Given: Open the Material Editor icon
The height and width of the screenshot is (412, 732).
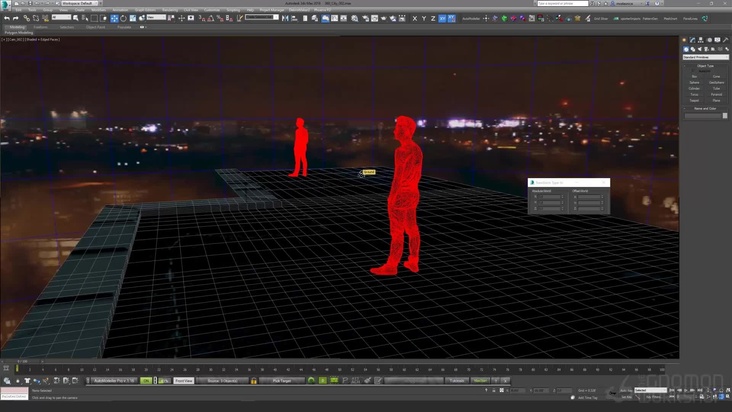Looking at the screenshot, I should tap(355, 18).
